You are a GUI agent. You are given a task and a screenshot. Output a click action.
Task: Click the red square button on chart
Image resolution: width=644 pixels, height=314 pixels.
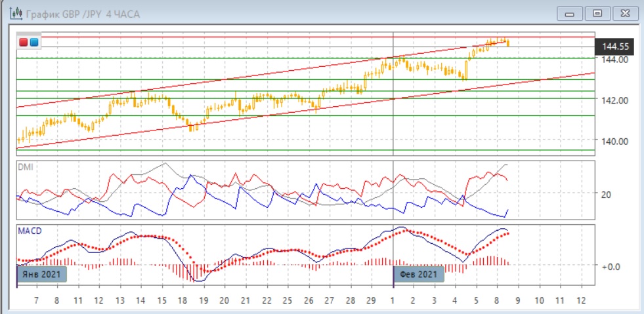[24, 43]
